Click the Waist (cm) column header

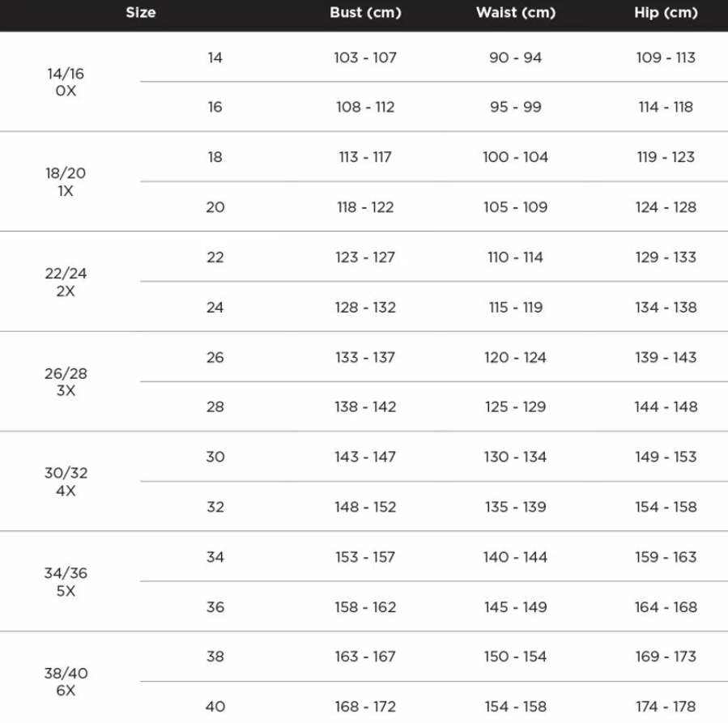point(516,13)
